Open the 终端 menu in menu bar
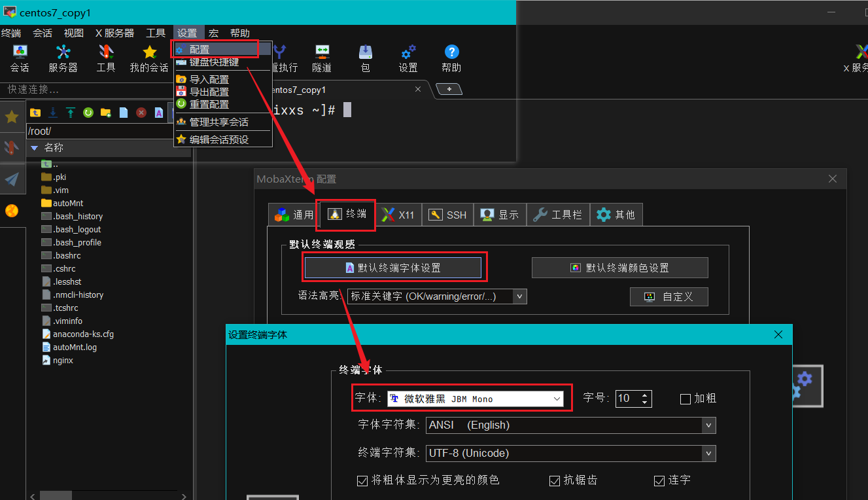Image resolution: width=868 pixels, height=500 pixels. pos(11,33)
